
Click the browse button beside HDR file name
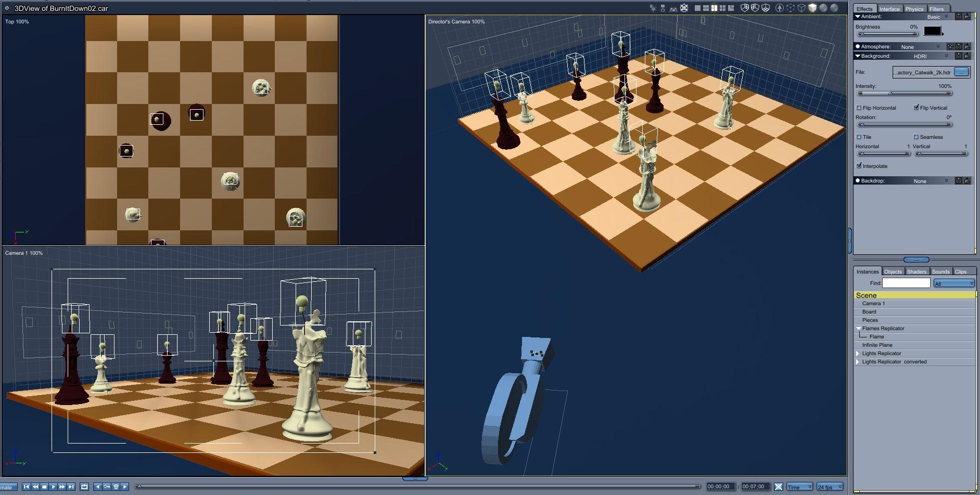tap(961, 72)
